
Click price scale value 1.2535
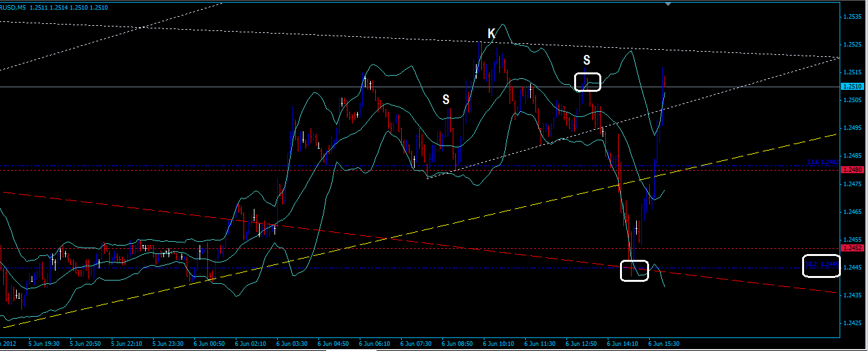tap(852, 17)
